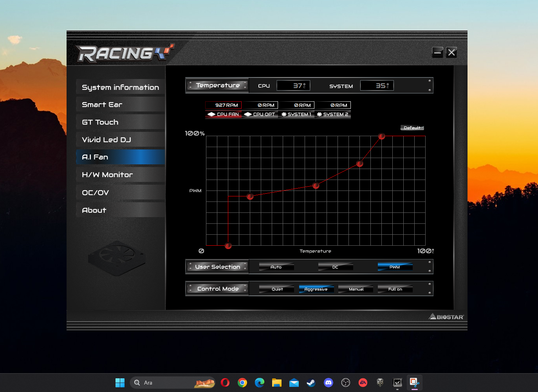Set control mode to Aggressive
This screenshot has height=392, width=538.
coord(316,289)
